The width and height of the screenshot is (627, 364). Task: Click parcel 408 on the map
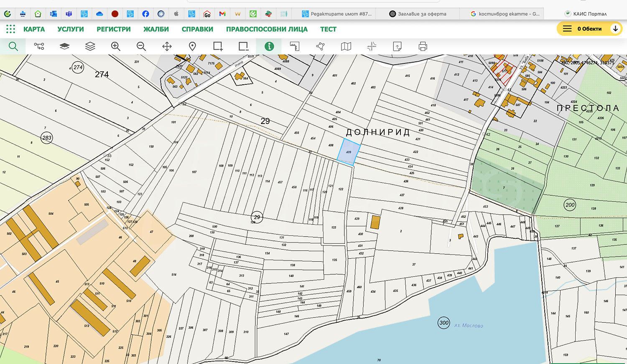331,145
